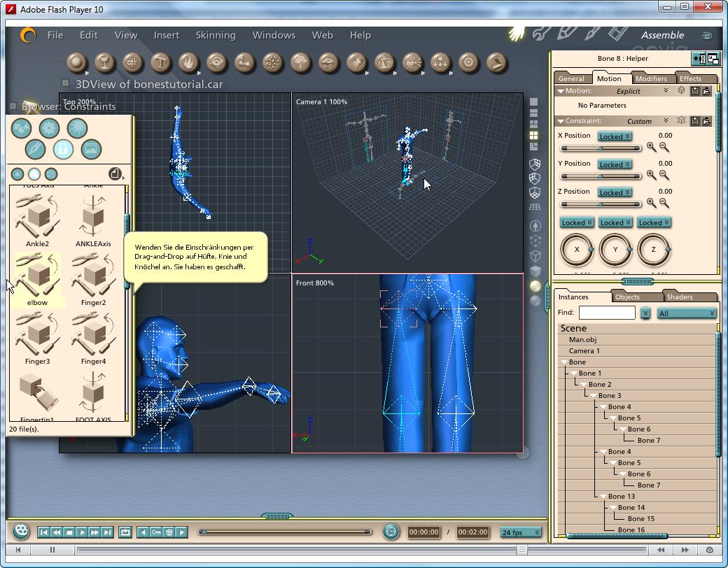Image resolution: width=728 pixels, height=568 pixels.
Task: Open the Texture room brush icon
Action: [x=592, y=34]
